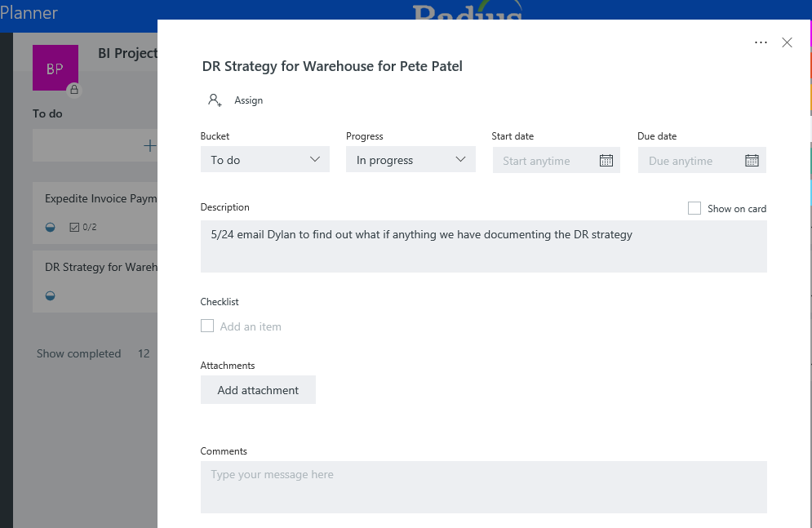The image size is (812, 528).
Task: Enable the Show on card checkbox
Action: tap(694, 208)
